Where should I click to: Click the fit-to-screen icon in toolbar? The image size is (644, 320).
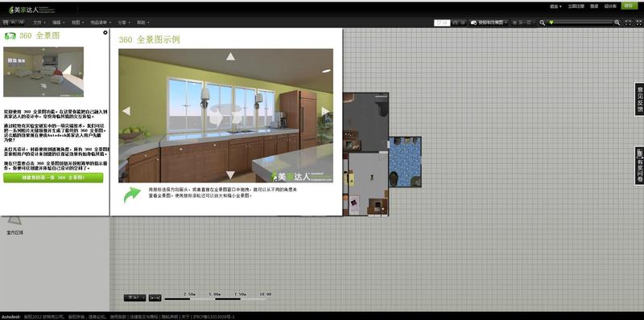point(628,23)
